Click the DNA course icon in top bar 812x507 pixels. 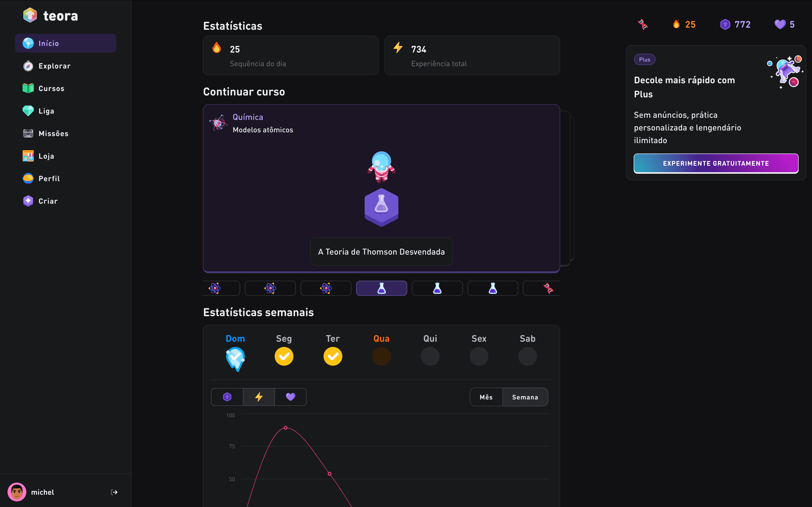(643, 24)
